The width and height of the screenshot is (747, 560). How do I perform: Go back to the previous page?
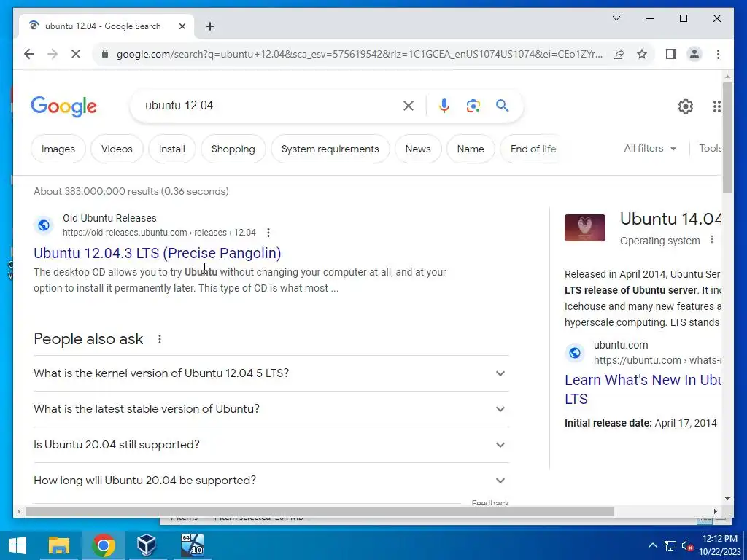[29, 54]
